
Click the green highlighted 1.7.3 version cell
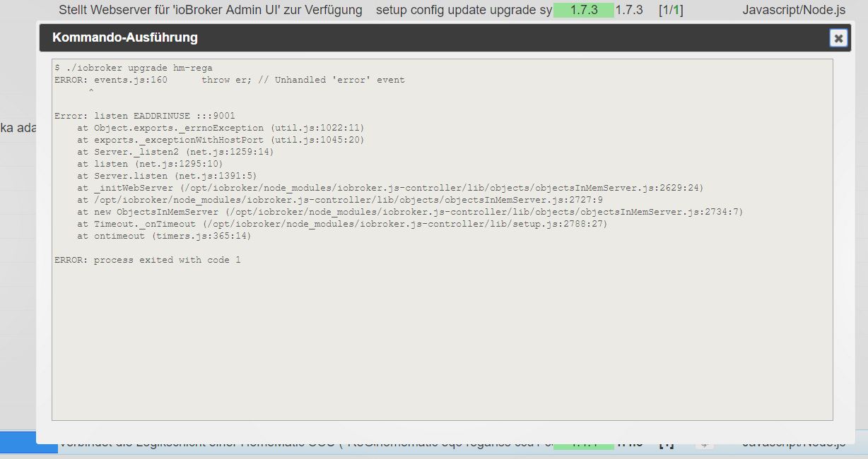coord(583,11)
